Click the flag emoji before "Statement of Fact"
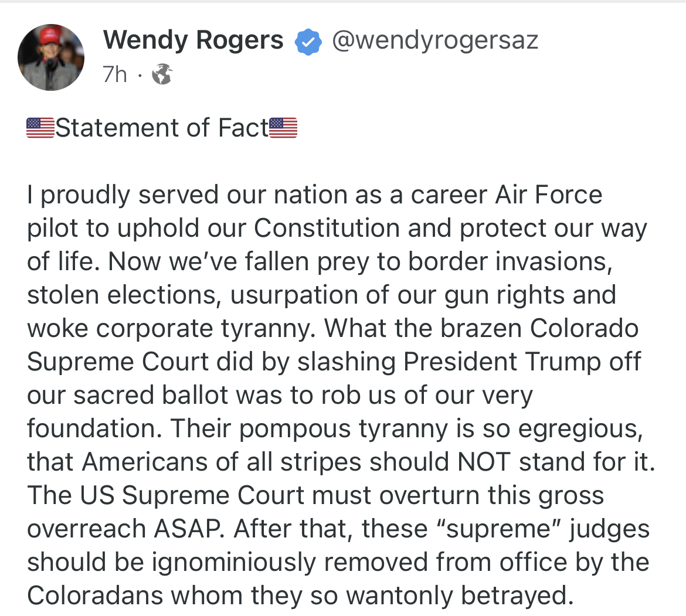 coord(40,128)
